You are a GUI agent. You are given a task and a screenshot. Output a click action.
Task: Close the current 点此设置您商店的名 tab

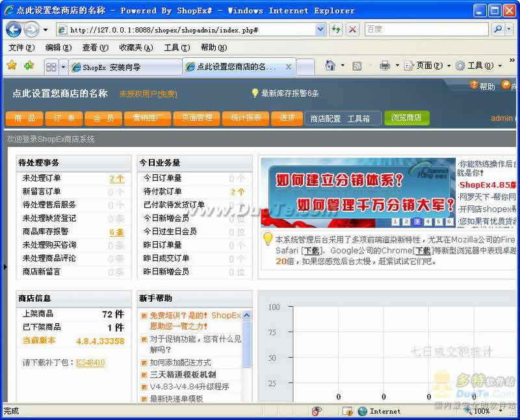point(289,67)
